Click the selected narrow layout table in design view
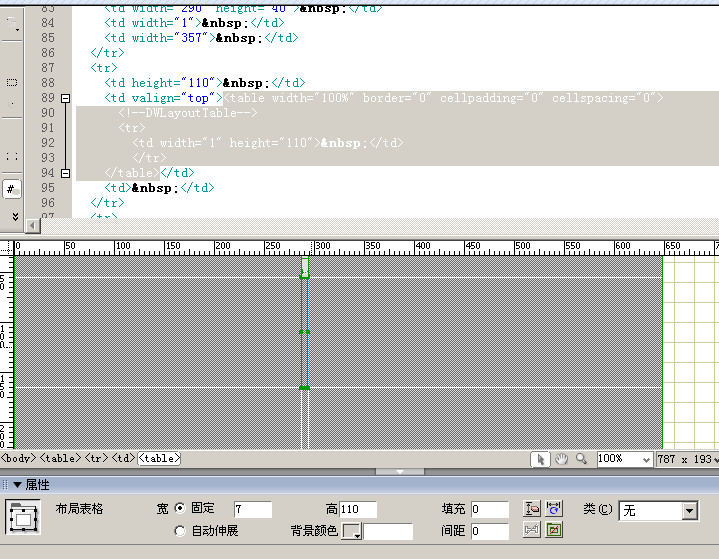The image size is (719, 559). 304,332
